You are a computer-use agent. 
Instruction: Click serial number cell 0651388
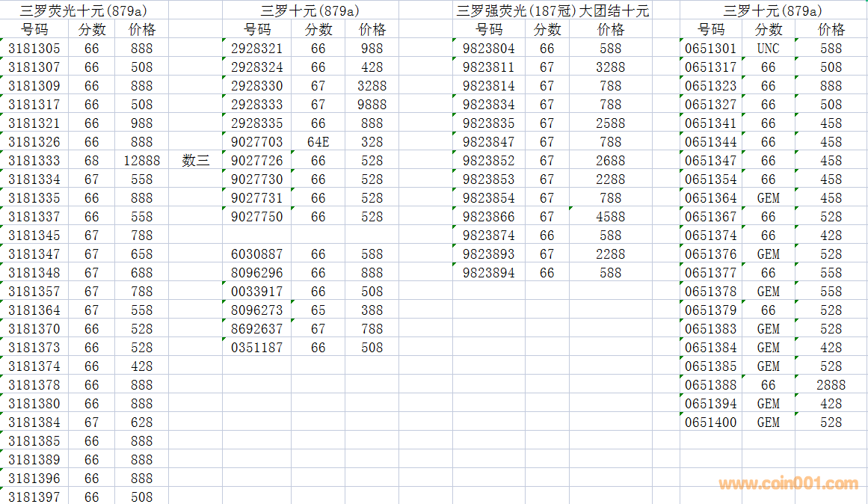point(711,385)
